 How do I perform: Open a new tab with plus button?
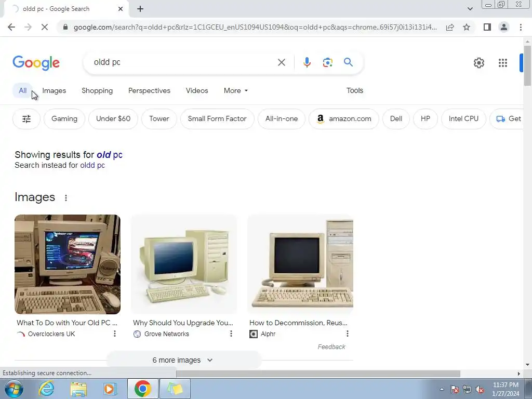pyautogui.click(x=140, y=9)
